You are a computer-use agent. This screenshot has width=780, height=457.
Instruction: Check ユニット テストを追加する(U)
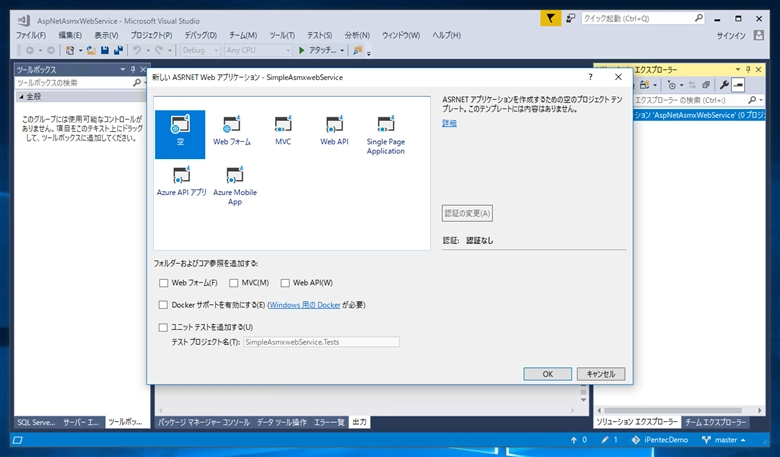point(163,327)
